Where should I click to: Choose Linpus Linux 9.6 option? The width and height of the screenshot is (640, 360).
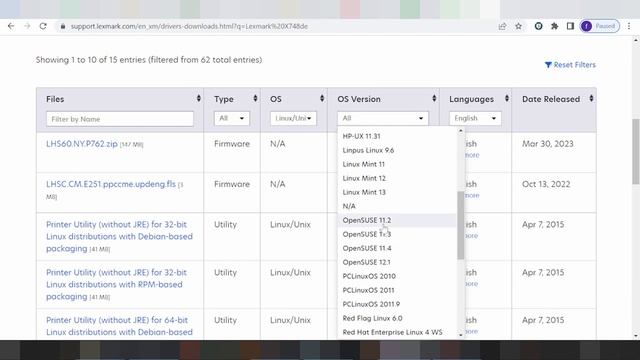click(x=397, y=150)
